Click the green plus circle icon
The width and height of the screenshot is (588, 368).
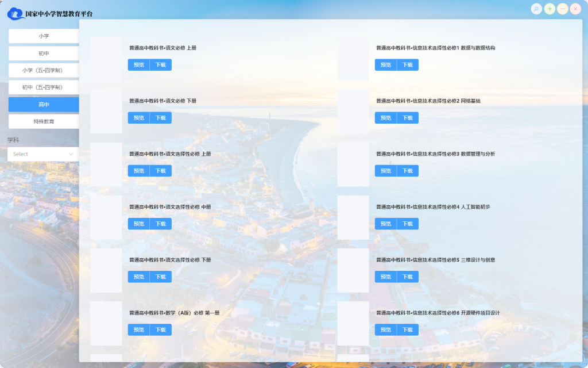550,9
